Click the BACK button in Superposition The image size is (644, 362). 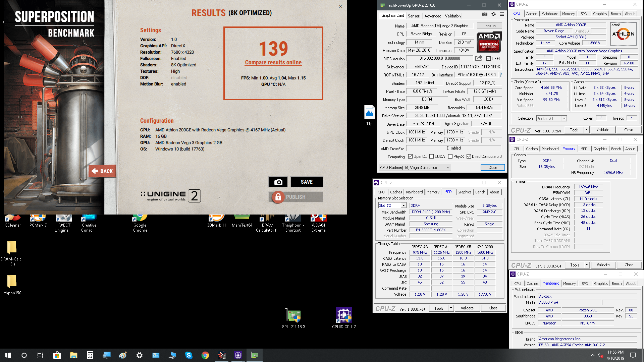(103, 171)
